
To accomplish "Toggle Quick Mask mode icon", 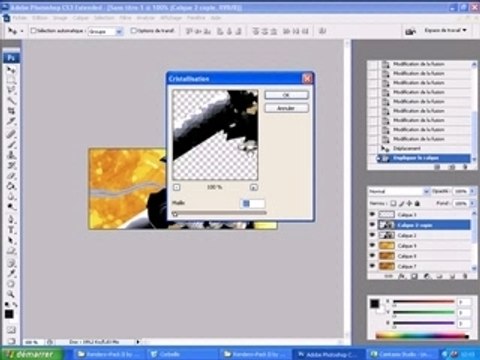I will (11, 330).
